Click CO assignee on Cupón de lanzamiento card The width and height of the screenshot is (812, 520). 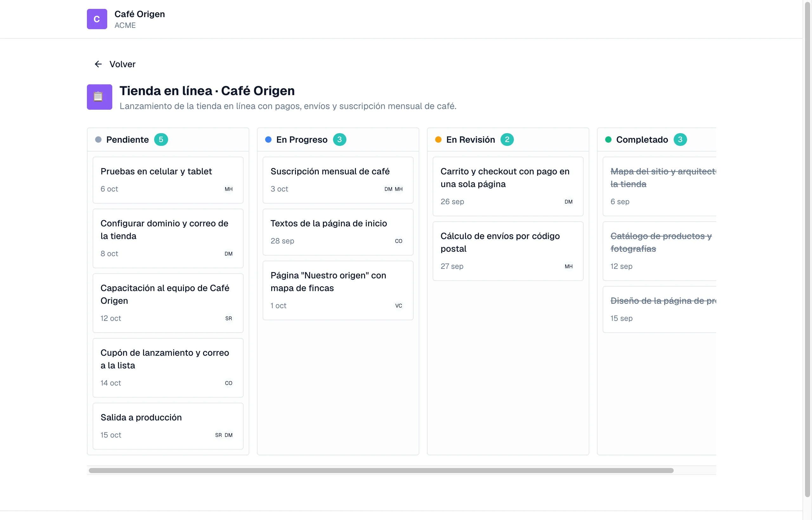(x=229, y=383)
